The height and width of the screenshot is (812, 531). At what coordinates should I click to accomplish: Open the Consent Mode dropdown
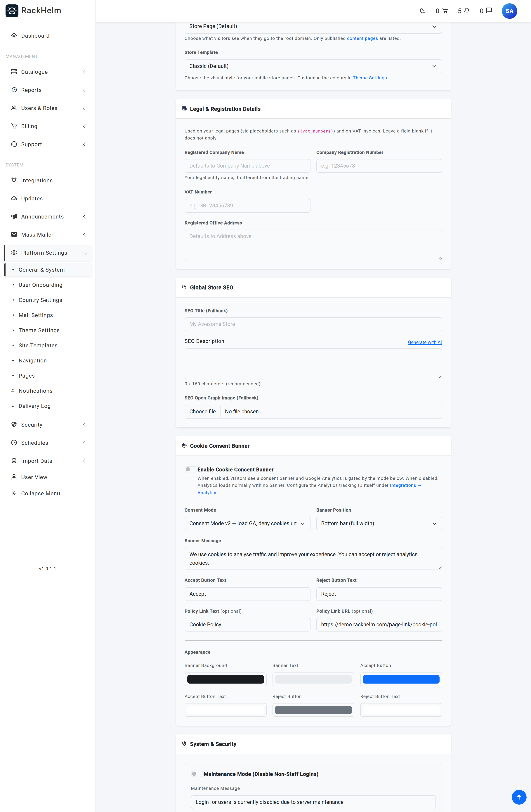coord(247,523)
